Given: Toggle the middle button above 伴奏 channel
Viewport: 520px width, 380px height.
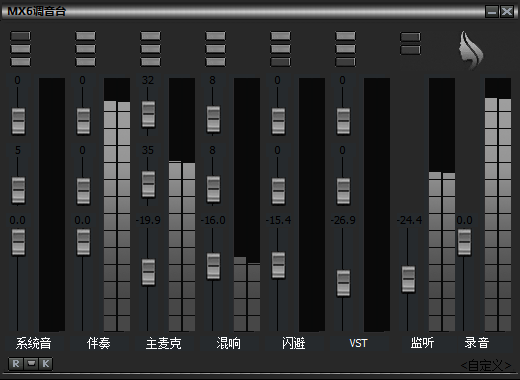Looking at the screenshot, I should (x=85, y=49).
